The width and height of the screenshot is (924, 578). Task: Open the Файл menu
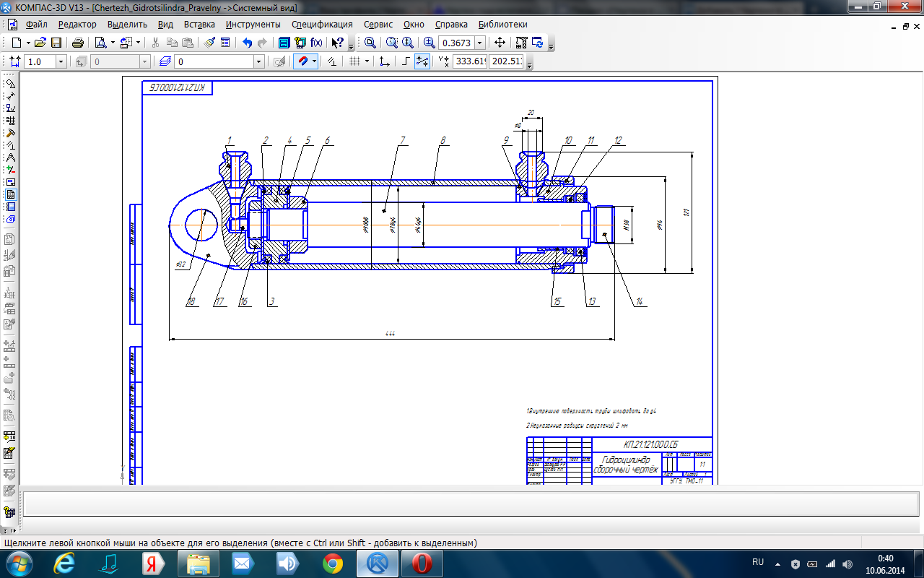point(36,24)
